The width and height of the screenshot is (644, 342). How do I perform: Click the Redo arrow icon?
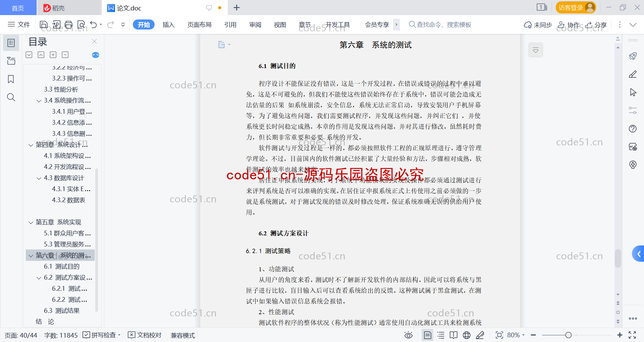(x=111, y=24)
